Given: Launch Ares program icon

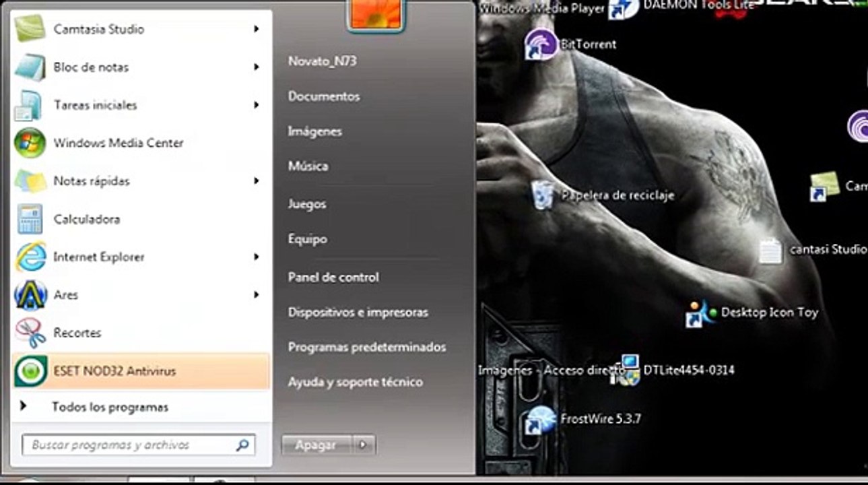Looking at the screenshot, I should click(x=30, y=294).
